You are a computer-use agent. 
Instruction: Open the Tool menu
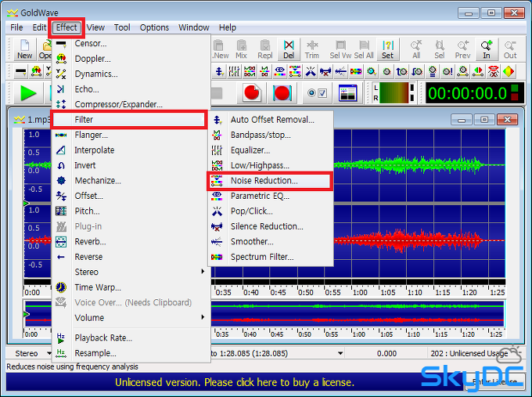click(x=122, y=27)
